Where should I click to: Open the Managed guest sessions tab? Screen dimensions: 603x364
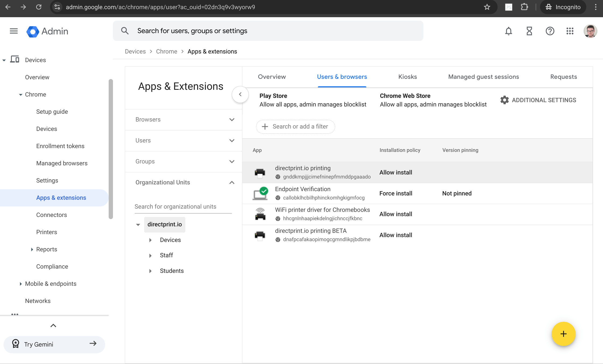coord(483,77)
